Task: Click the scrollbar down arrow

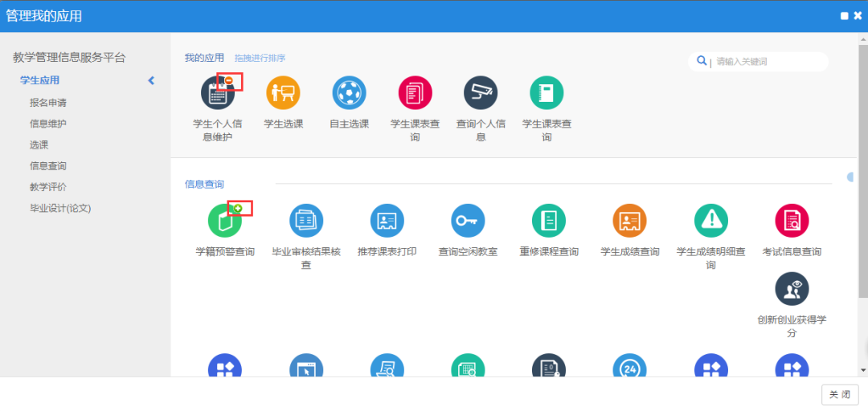Action: (863, 369)
